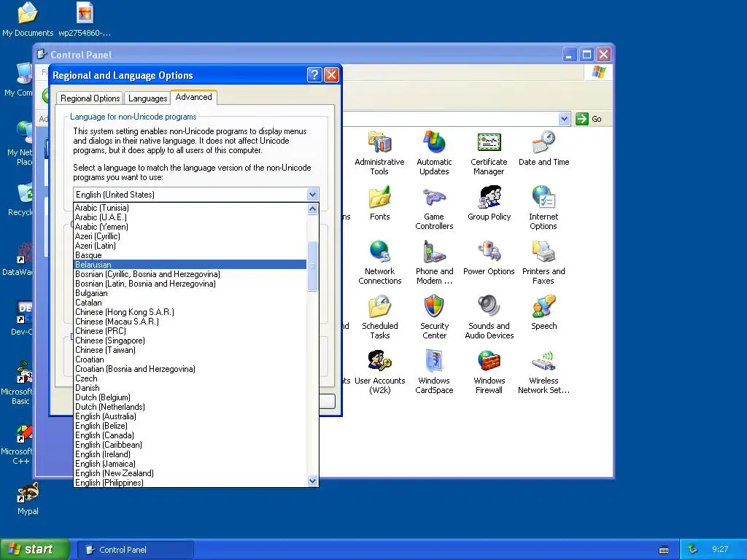Viewport: 747px width, 560px height.
Task: Choose Czech from list
Action: click(x=190, y=378)
